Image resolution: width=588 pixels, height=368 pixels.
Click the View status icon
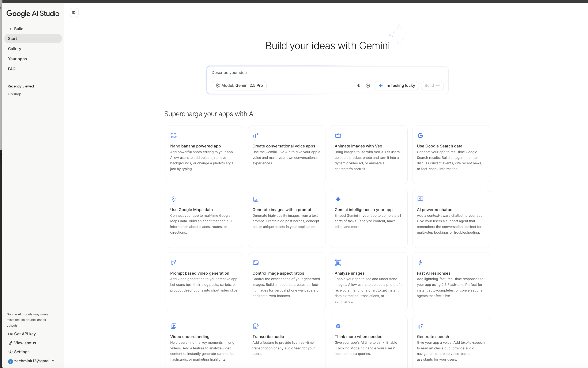pos(10,343)
